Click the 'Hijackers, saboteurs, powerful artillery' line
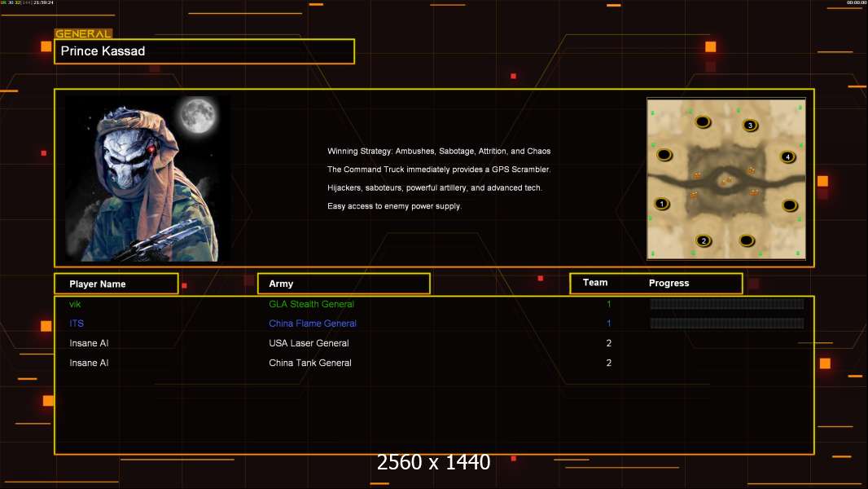868x489 pixels. click(x=435, y=187)
